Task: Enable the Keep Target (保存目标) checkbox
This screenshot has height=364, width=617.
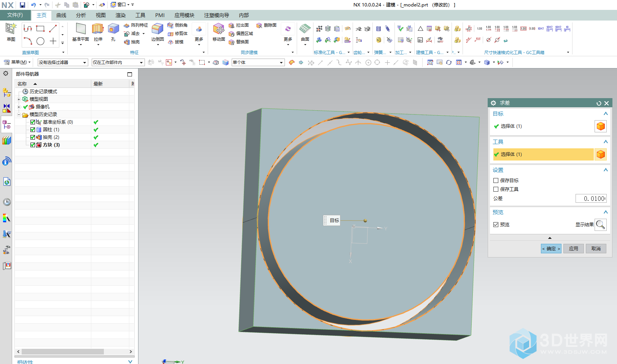Action: 496,181
